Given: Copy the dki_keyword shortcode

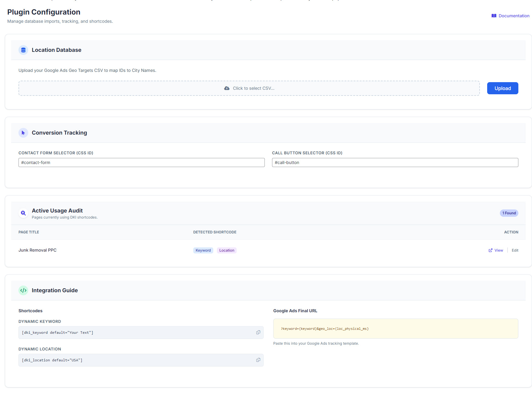Looking at the screenshot, I should (258, 333).
